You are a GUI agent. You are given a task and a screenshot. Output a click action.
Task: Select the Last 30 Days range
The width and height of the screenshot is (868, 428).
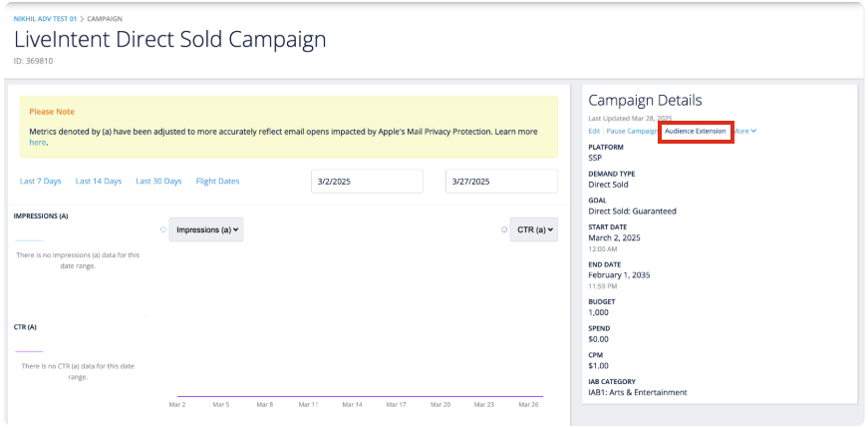tap(159, 181)
